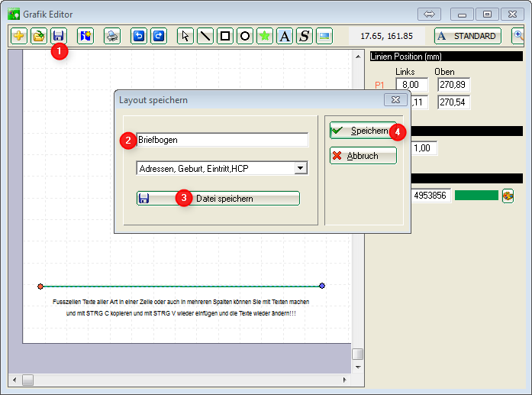Select the rectangle shape tool
Screen dimensions: 532x395
[x=225, y=36]
